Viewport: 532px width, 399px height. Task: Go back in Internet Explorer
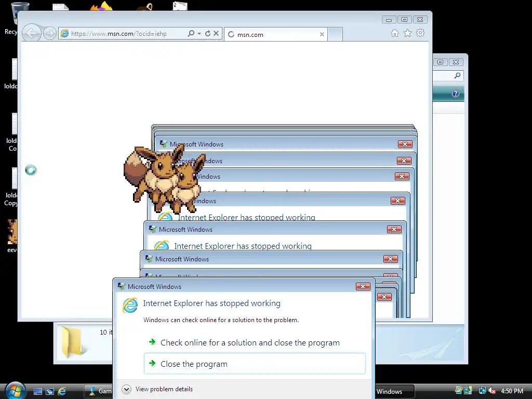[32, 33]
